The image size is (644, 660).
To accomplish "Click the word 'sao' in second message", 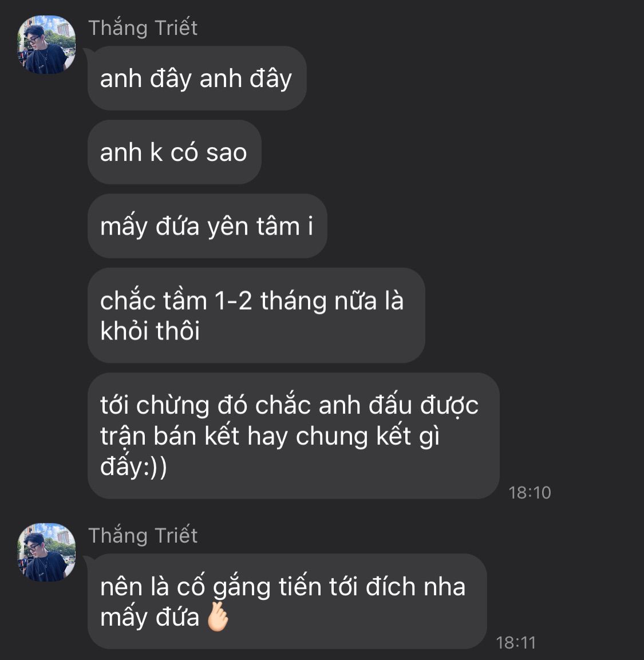I will point(227,152).
